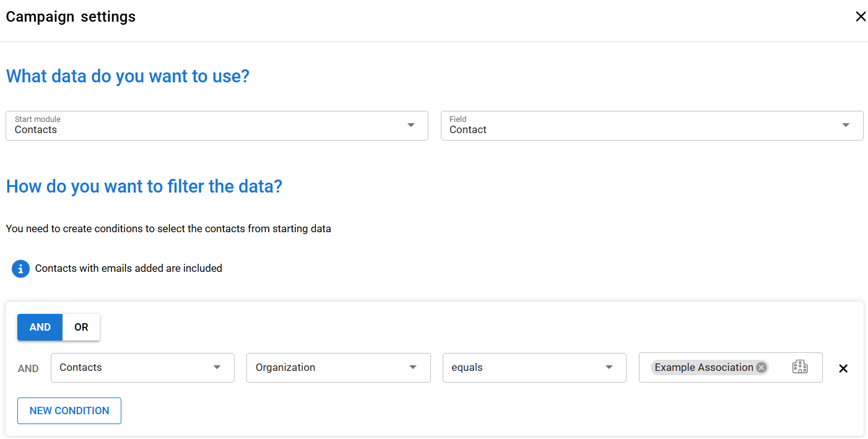Click the blue info icon
This screenshot has height=439, width=868.
coord(20,269)
